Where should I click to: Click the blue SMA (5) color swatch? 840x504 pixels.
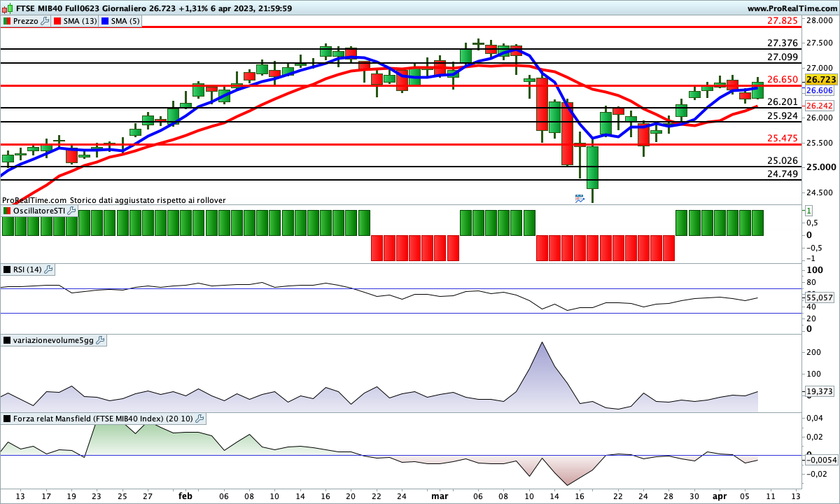coord(104,21)
